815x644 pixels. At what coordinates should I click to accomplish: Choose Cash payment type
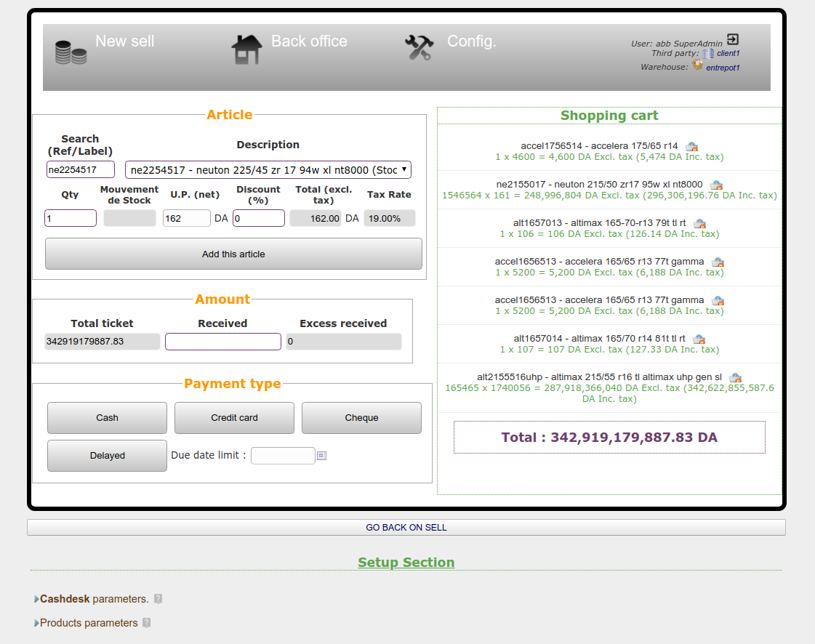coord(107,418)
